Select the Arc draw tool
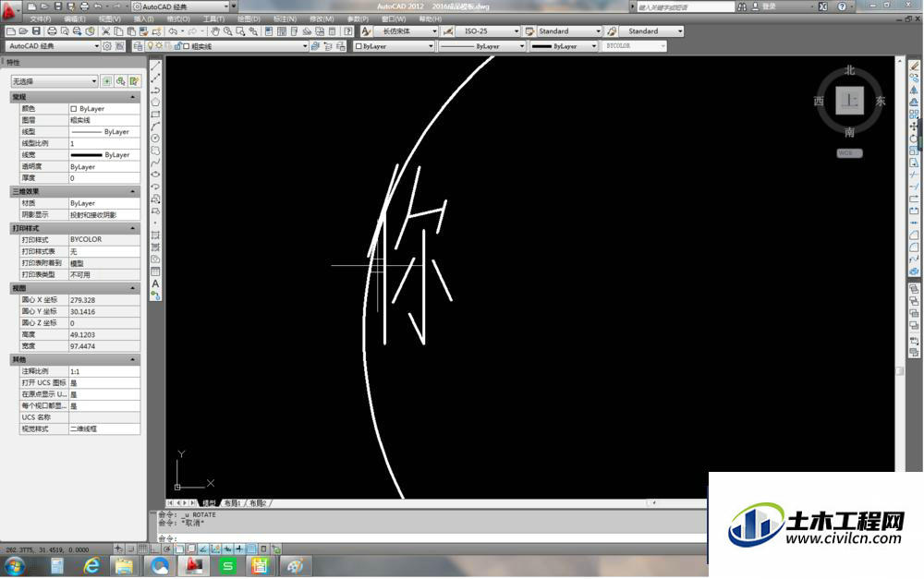Viewport: 924px width, 579px height. [155, 126]
